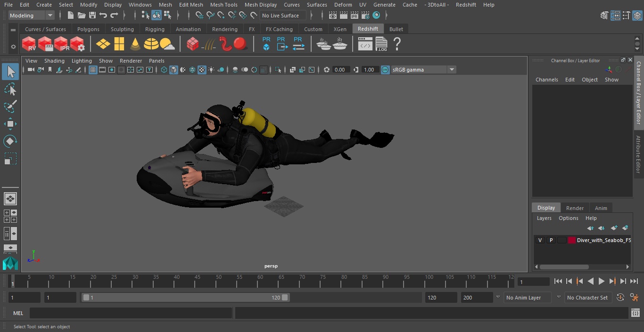The image size is (644, 332).
Task: Create a Redshift dome light (yellow dome icon)
Action: click(x=151, y=44)
